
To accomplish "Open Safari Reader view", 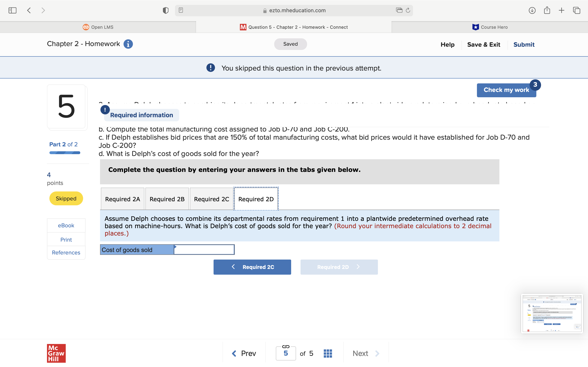I will (x=181, y=10).
